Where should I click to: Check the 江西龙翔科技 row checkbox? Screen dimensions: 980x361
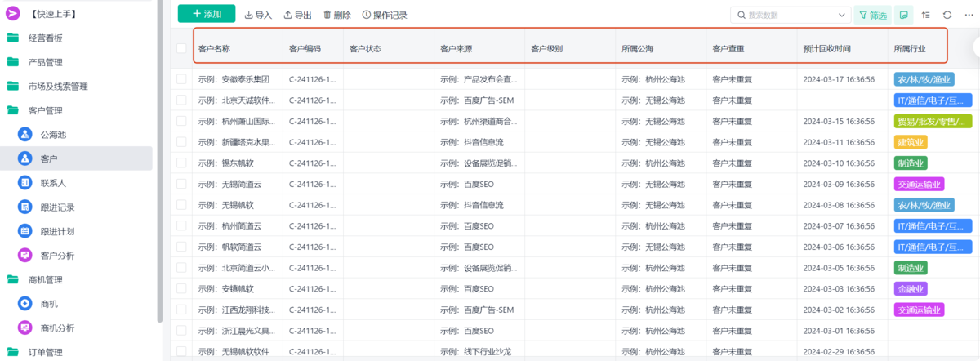(181, 310)
